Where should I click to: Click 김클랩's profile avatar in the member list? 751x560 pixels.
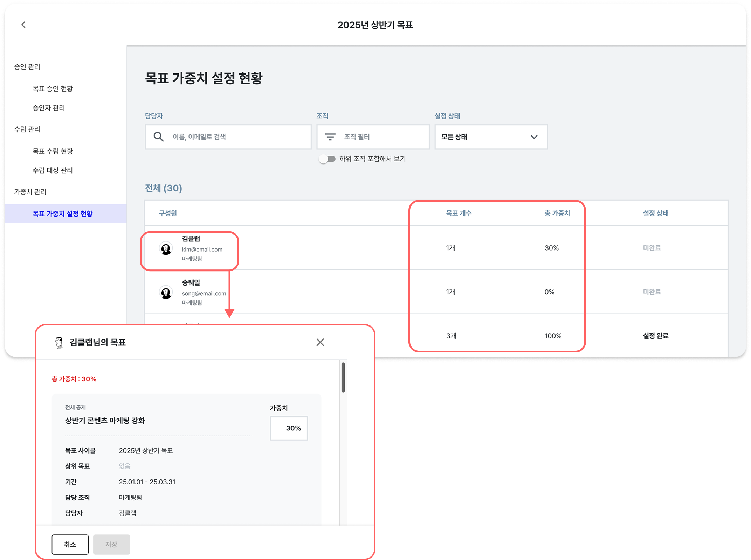[166, 248]
